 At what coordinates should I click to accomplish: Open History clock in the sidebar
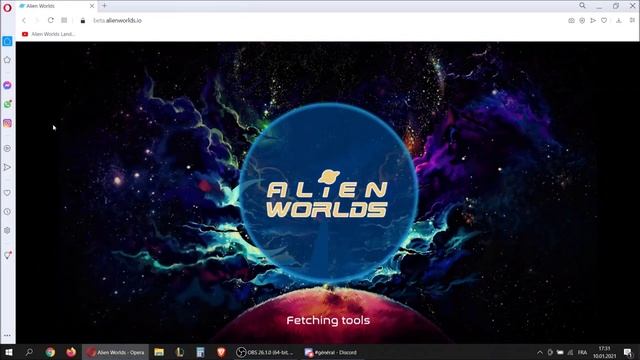7,211
